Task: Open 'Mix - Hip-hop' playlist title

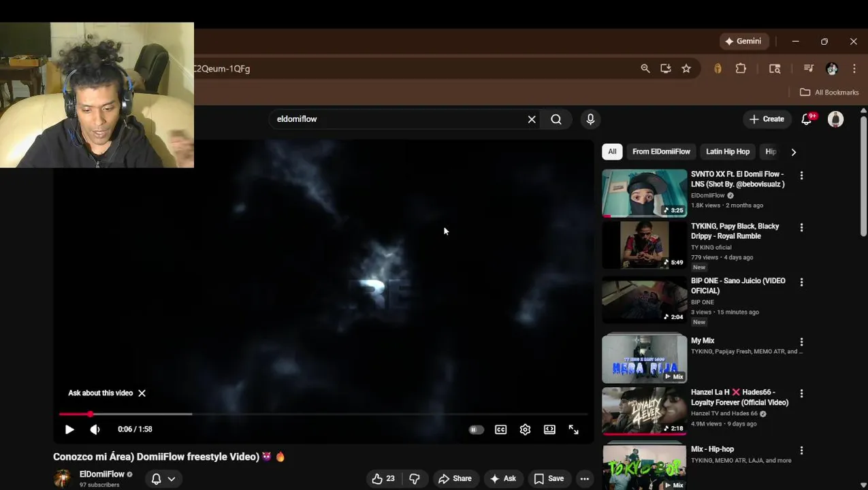Action: tap(712, 449)
